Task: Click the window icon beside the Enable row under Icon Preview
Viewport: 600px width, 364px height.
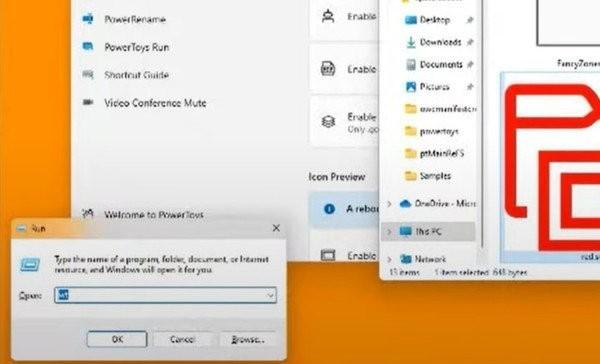Action: tap(328, 255)
